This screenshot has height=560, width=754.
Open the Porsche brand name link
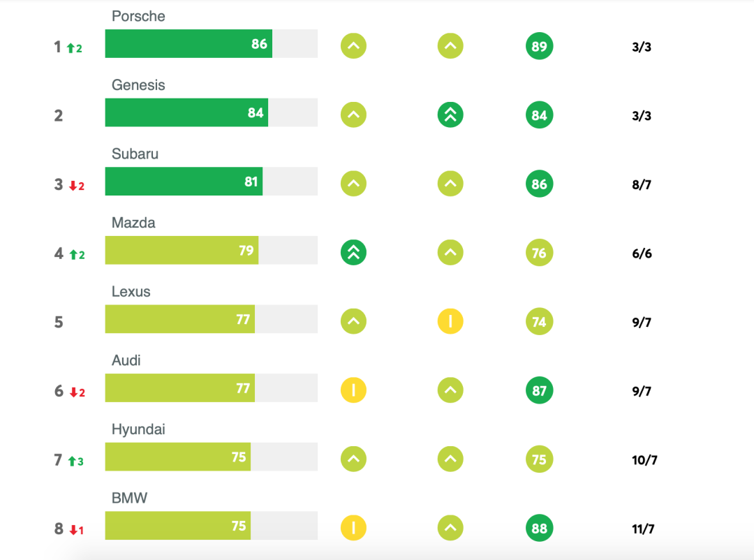pyautogui.click(x=138, y=16)
